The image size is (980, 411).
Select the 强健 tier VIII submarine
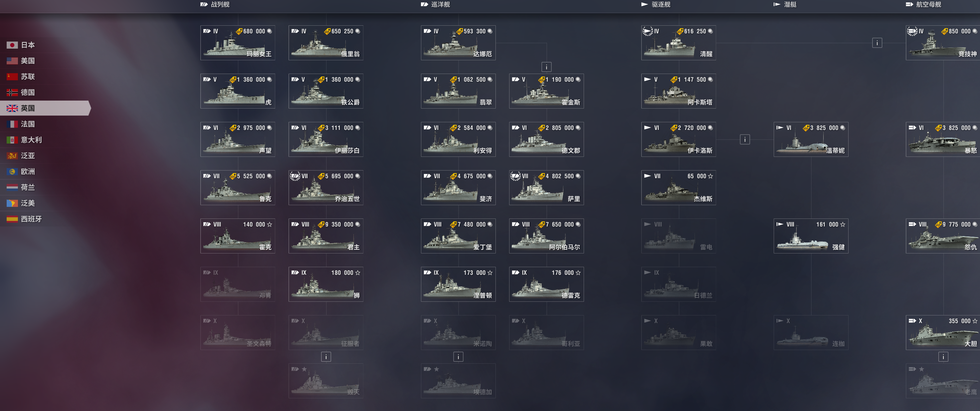point(811,236)
